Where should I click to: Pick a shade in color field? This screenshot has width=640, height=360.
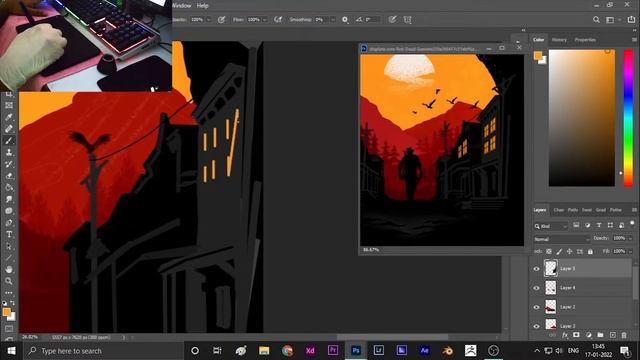582,118
